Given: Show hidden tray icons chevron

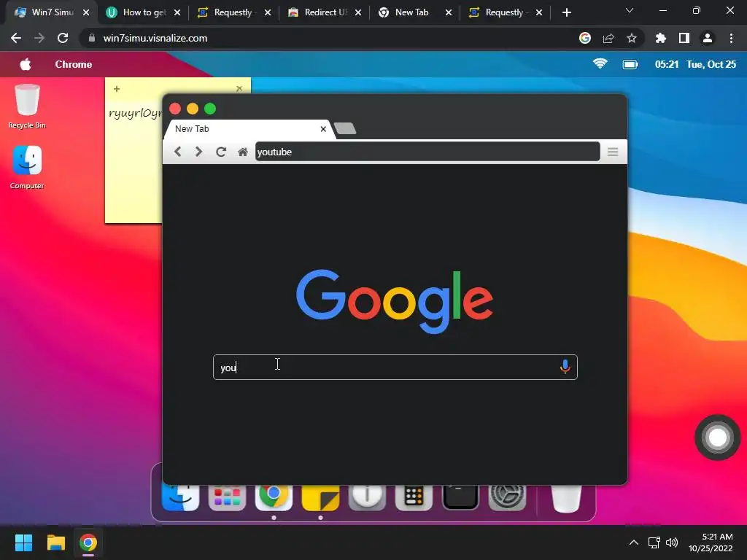Looking at the screenshot, I should pyautogui.click(x=634, y=542).
